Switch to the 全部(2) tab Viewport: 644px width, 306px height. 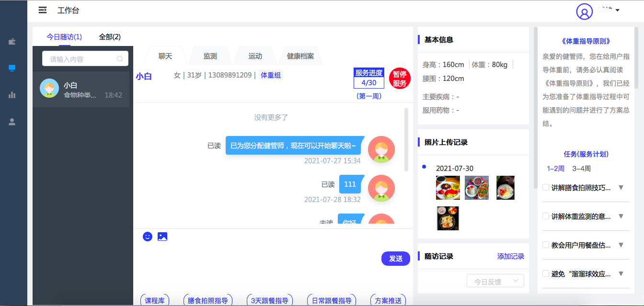pos(110,37)
